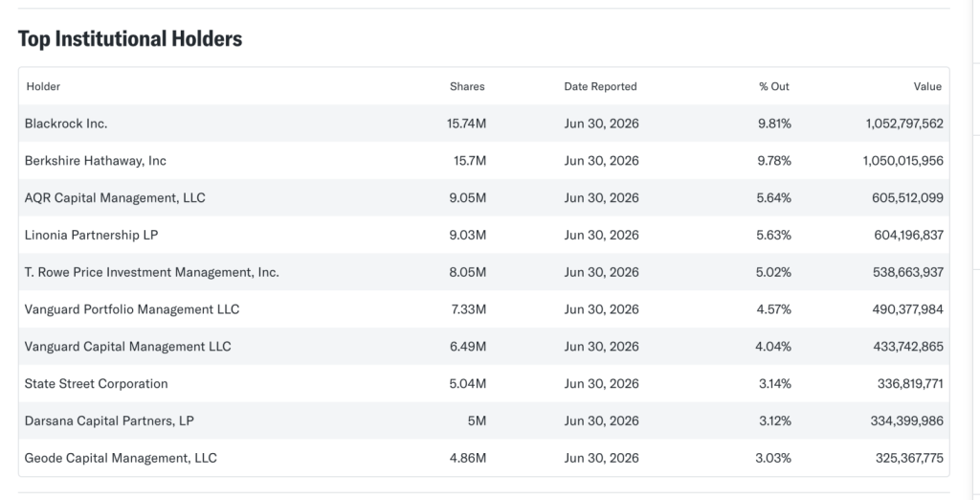Viewport: 980px width, 500px height.
Task: Click the Shares column header
Action: point(467,86)
